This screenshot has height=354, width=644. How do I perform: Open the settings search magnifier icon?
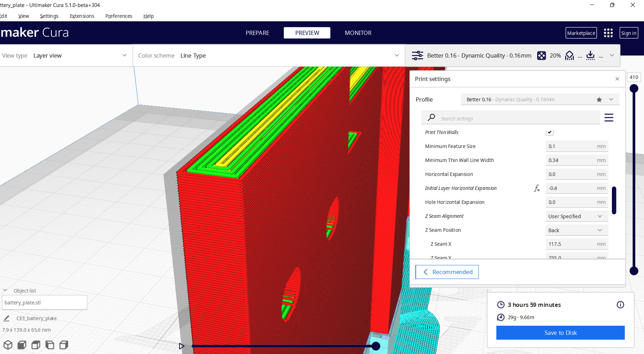click(431, 117)
